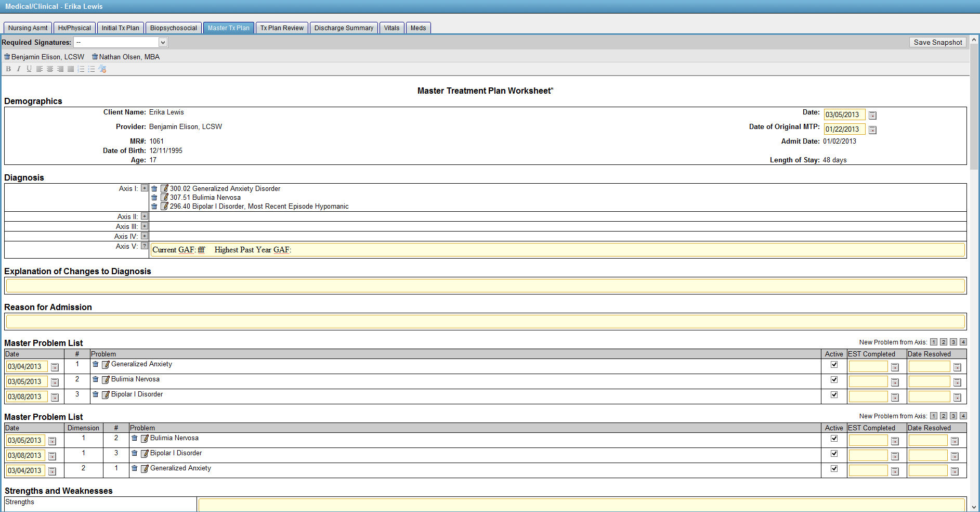
Task: Open Date Resolved calendar for Bipolar I Disorder row in first list
Action: tap(957, 398)
